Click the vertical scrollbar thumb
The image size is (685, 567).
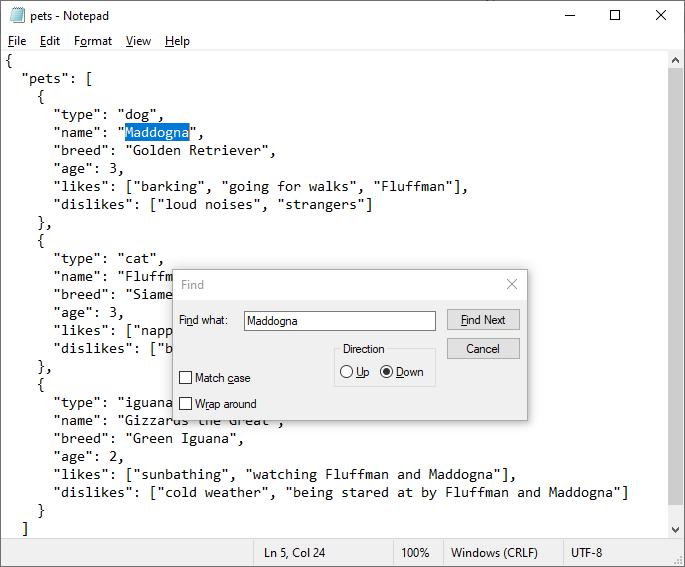point(675,286)
